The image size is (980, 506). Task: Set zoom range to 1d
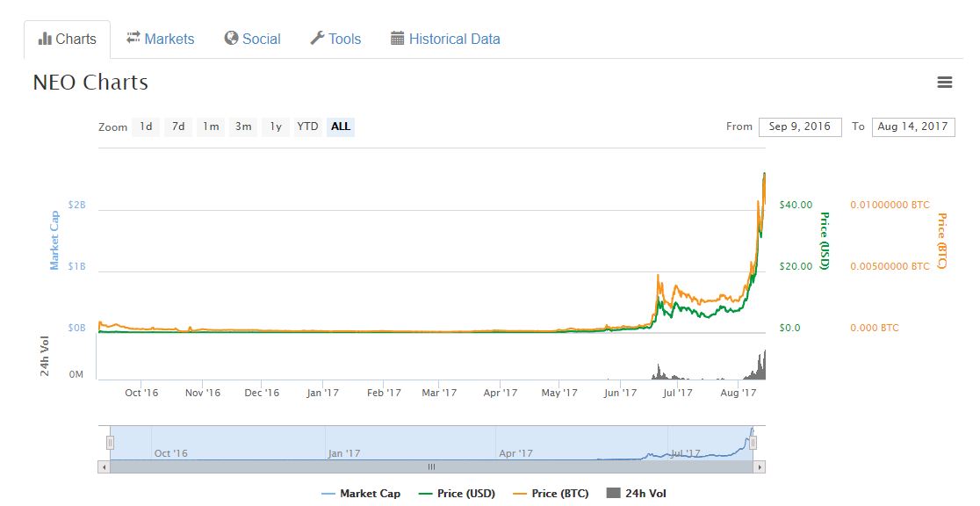tap(146, 126)
